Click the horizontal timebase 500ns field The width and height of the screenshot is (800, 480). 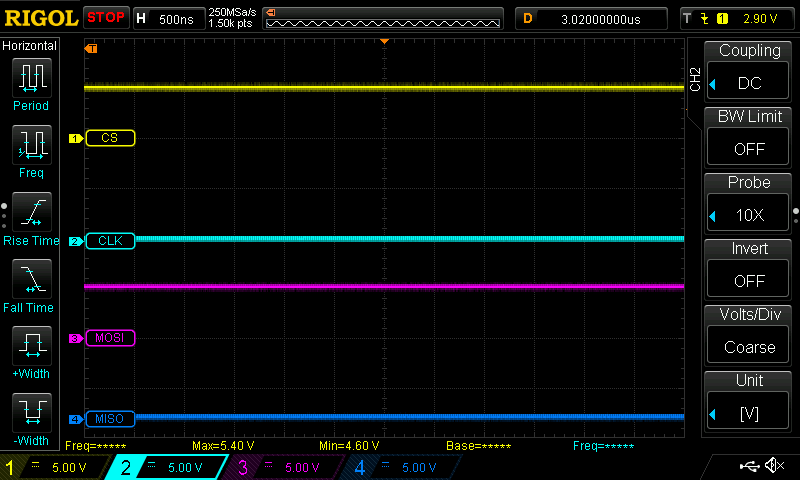click(x=169, y=19)
